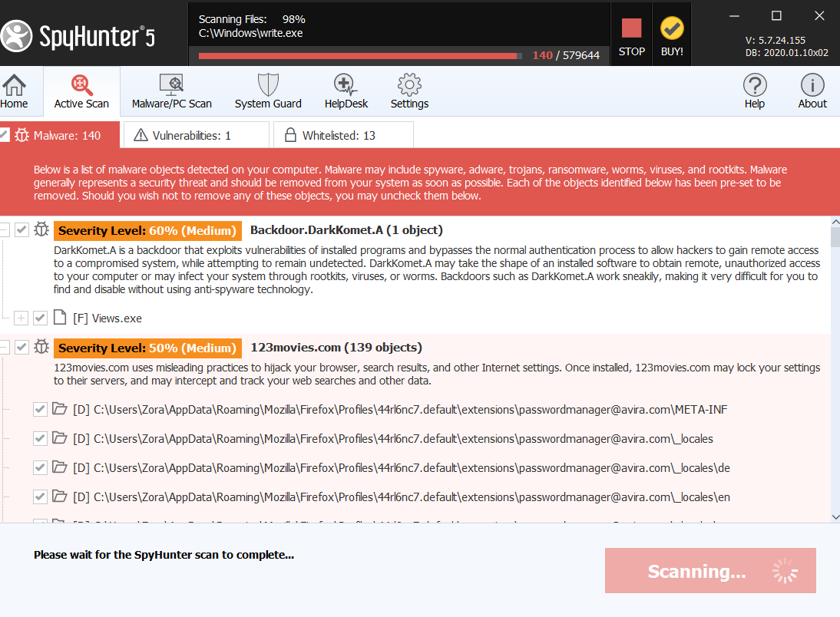
Task: Select the row ending in _locales\de
Action: coord(402,467)
